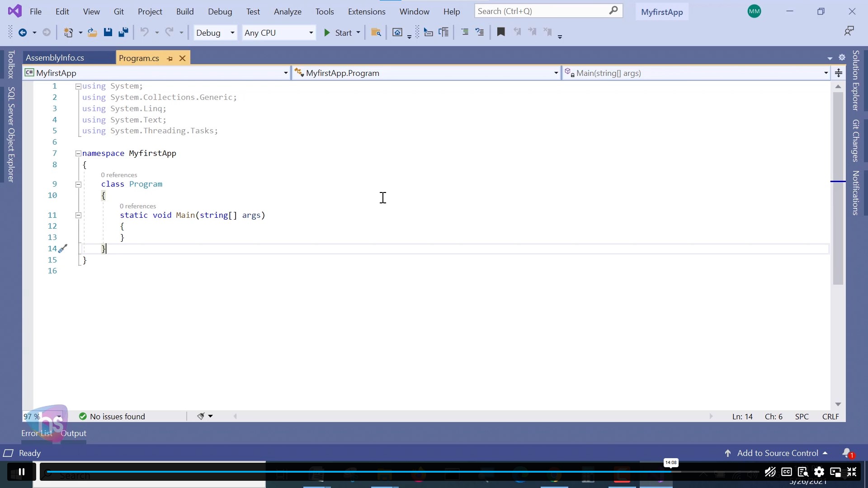This screenshot has height=488, width=868.
Task: Save selected items with the Save icon
Action: 108,32
